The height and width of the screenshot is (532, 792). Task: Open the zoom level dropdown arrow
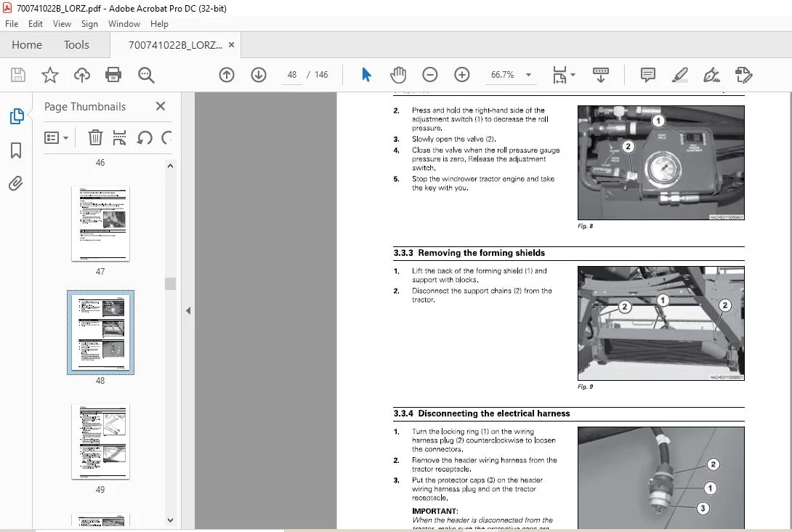click(x=528, y=75)
